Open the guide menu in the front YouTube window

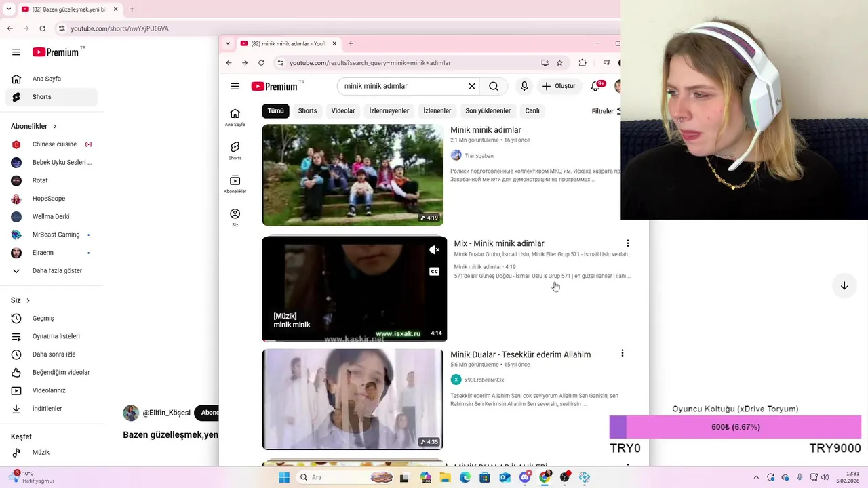click(x=235, y=86)
